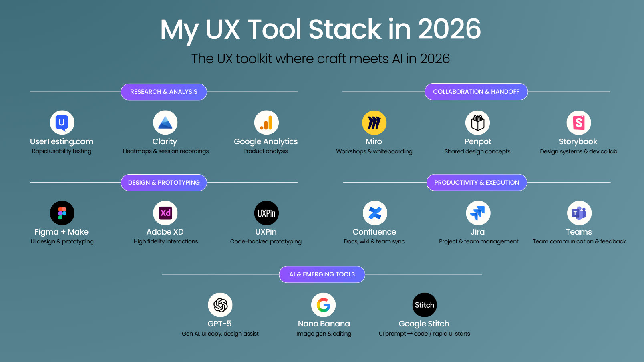This screenshot has height=362, width=644.
Task: Select the GPT-5 OpenAI icon
Action: click(x=220, y=305)
